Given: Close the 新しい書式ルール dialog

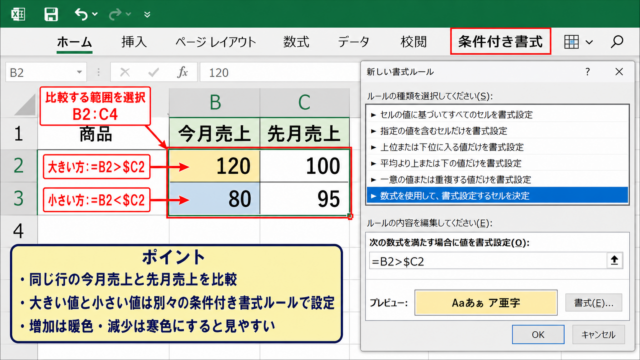Looking at the screenshot, I should tap(619, 72).
